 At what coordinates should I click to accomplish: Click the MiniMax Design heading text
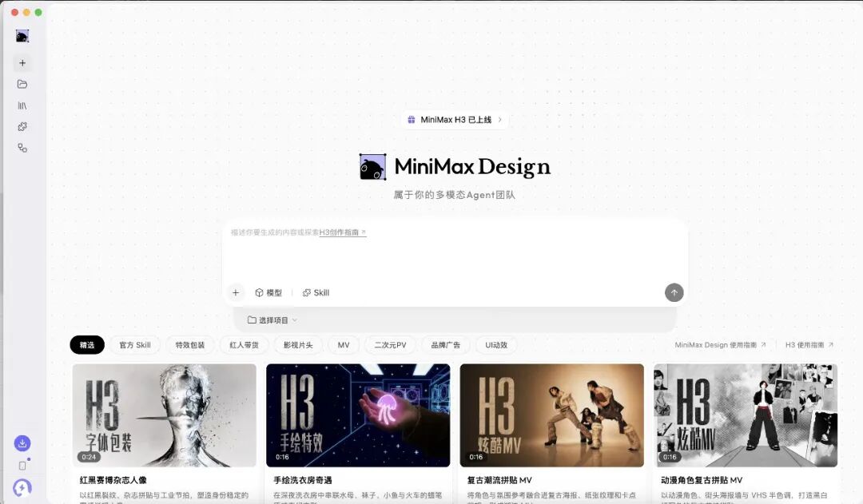472,167
